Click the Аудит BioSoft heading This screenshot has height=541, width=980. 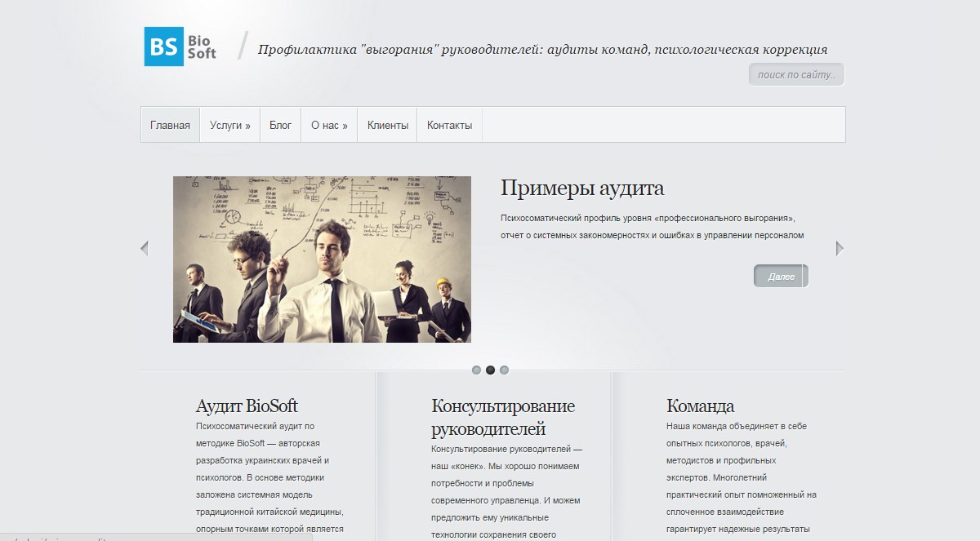tap(247, 406)
